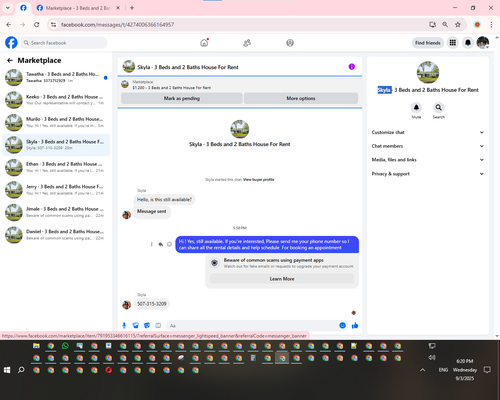Open the Facebook menu grid icon
This screenshot has height=400, width=500.
click(453, 43)
